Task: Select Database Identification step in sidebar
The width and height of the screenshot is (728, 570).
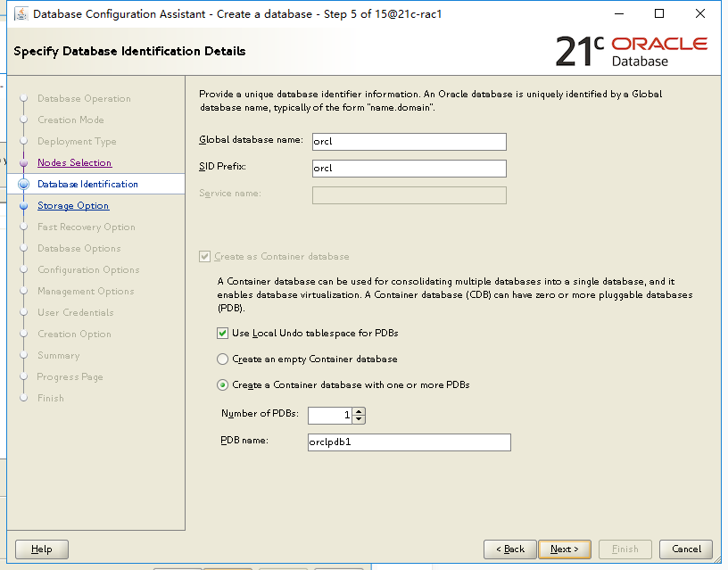Action: click(x=87, y=185)
